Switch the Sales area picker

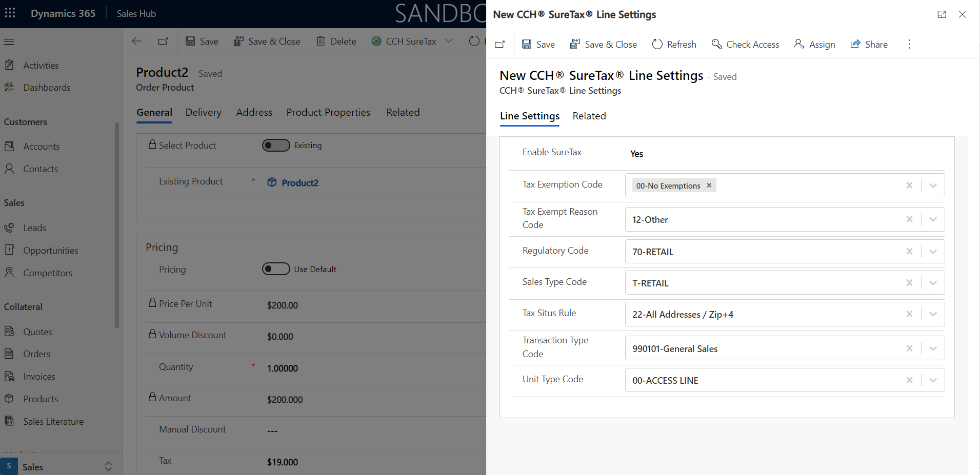61,467
